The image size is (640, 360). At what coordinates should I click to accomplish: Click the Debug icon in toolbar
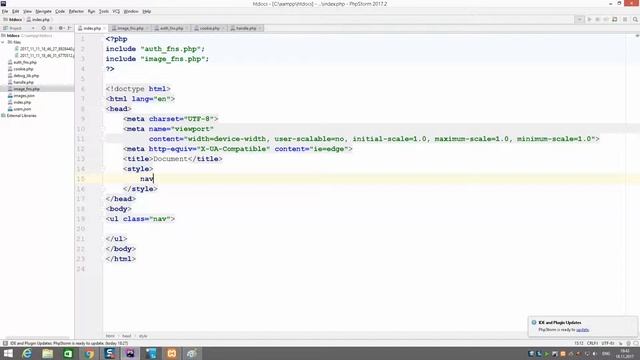[x=597, y=19]
